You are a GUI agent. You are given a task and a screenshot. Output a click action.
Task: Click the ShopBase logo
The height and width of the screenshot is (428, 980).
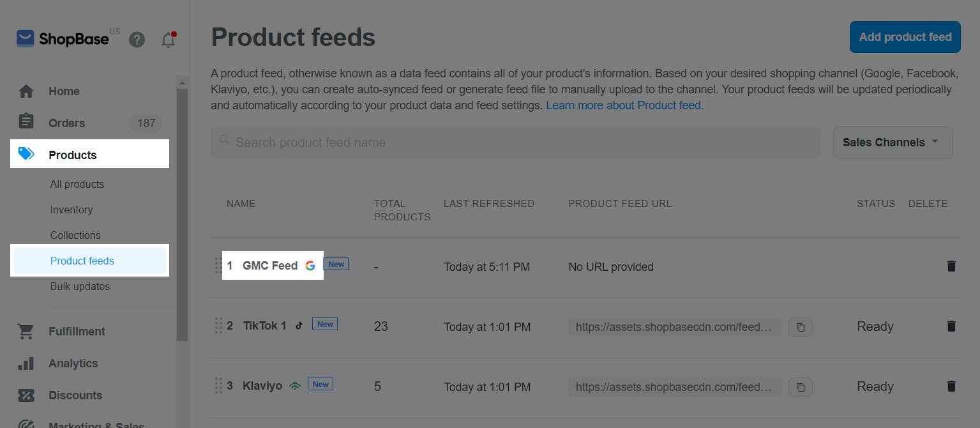coord(63,40)
